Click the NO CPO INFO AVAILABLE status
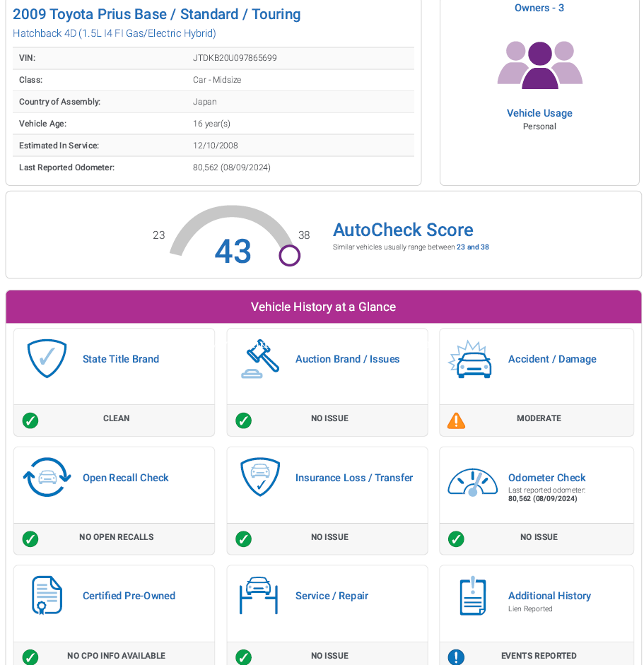644x665 pixels. coord(116,656)
